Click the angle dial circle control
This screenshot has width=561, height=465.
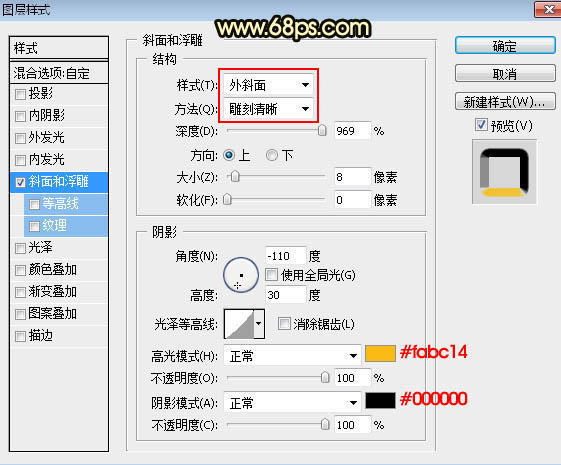(241, 275)
